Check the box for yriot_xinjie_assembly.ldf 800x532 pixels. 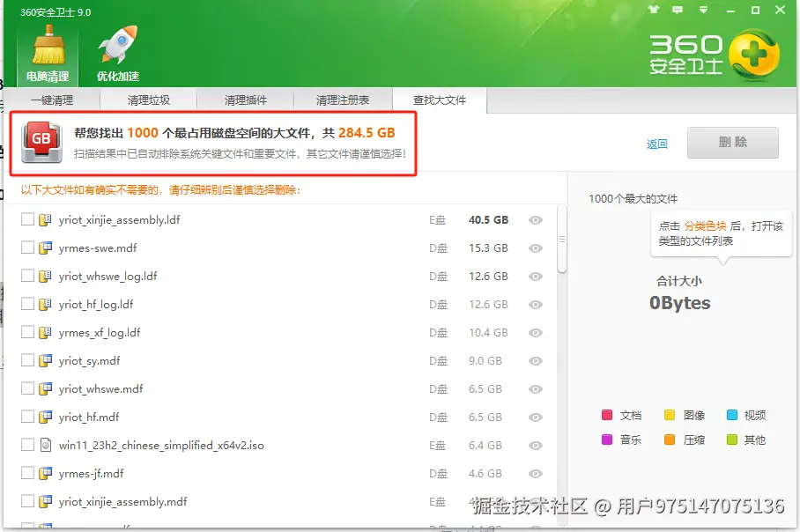[27, 219]
